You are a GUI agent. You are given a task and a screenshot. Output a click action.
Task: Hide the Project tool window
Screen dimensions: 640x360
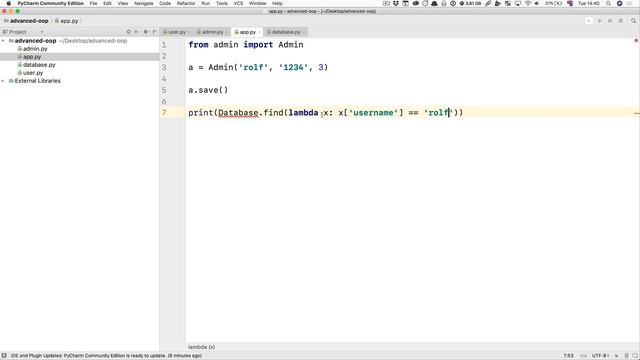[154, 32]
